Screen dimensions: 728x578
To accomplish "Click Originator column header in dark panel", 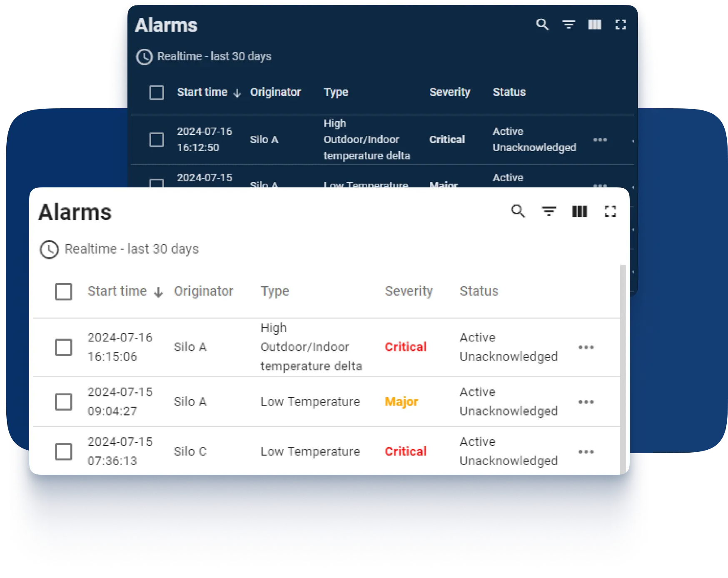I will 275,92.
